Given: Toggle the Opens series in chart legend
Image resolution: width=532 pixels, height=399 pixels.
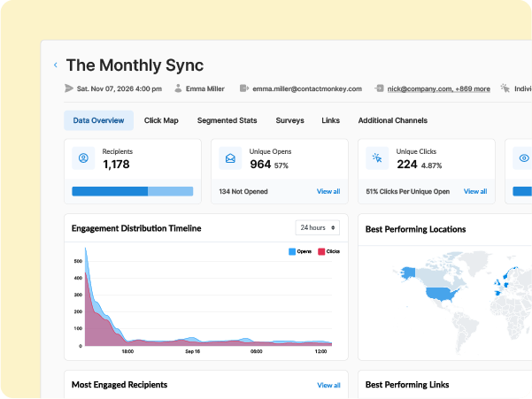Looking at the screenshot, I should point(300,251).
